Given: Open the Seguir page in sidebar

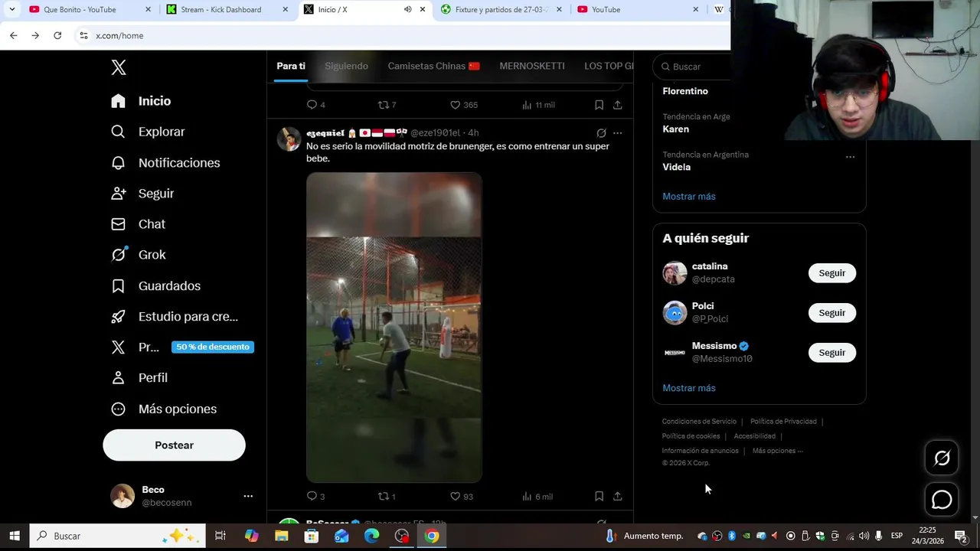Looking at the screenshot, I should point(142,194).
